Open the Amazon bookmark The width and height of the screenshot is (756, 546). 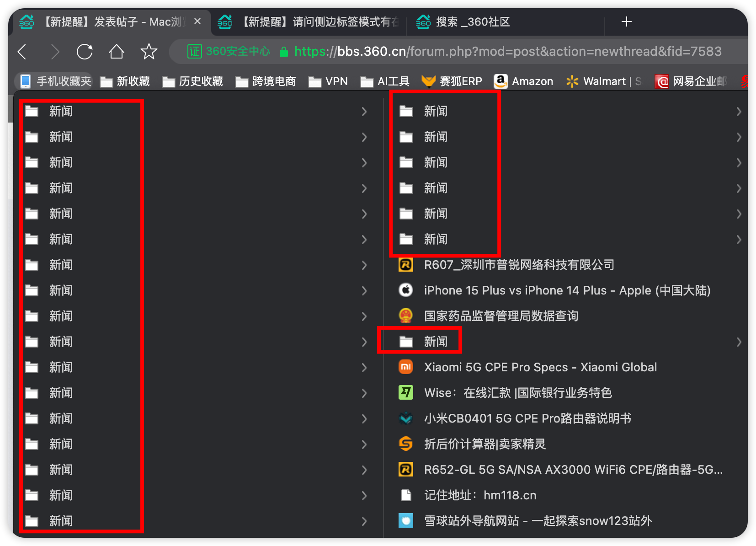pyautogui.click(x=524, y=81)
